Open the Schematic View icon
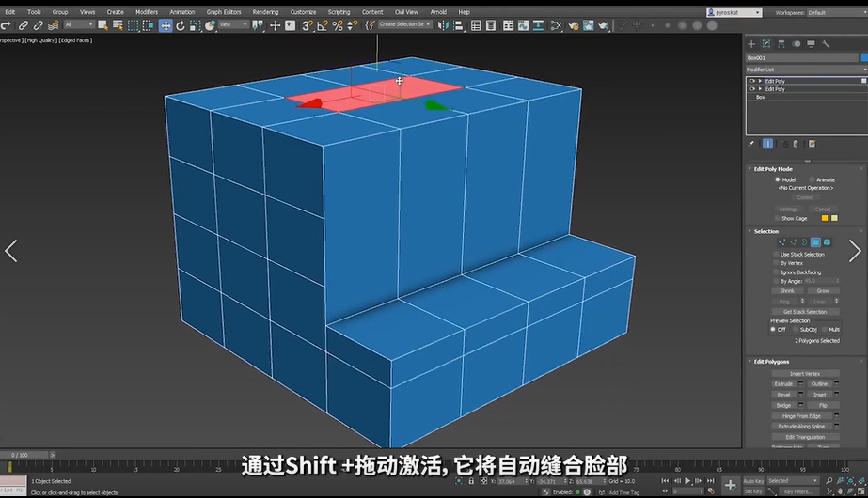Viewport: 868px width, 498px height. pos(538,25)
